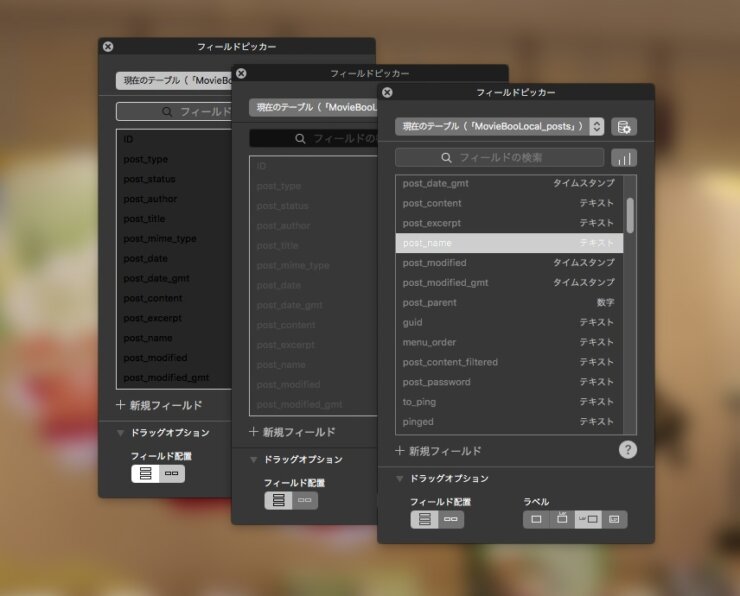
Task: Select vertical field placement in front window
Action: pyautogui.click(x=424, y=520)
